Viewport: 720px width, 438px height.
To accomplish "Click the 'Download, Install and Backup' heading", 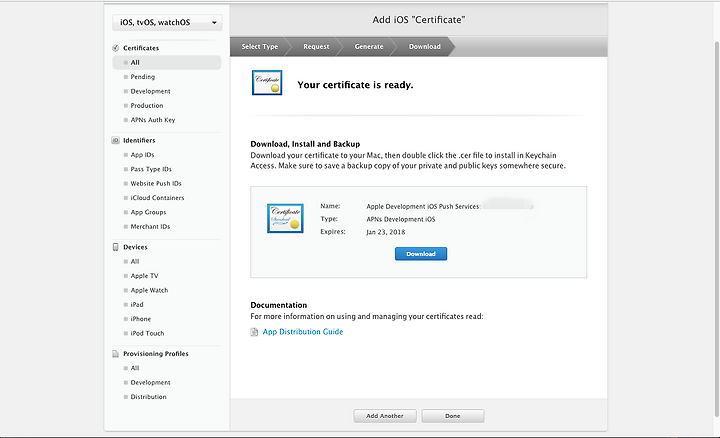I will [x=305, y=144].
